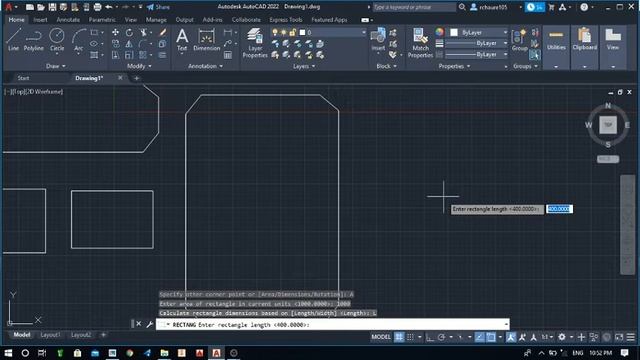Select the Arc tool

click(78, 40)
